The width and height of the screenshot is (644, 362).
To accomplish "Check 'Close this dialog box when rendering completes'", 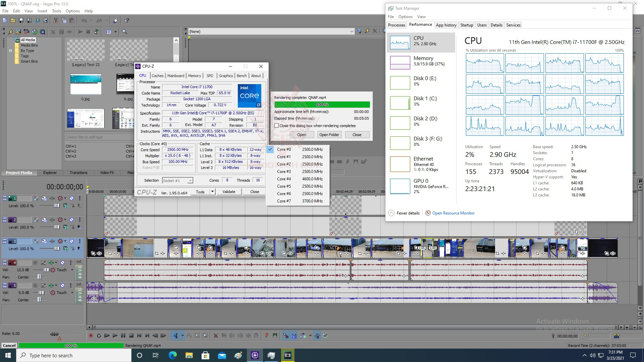I will click(x=277, y=126).
